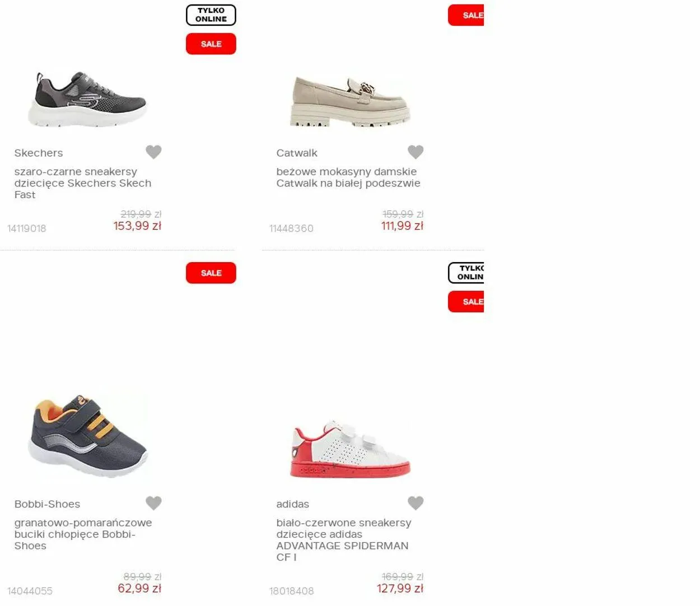
Task: Click heart icon for adidas Spiderman sneakers
Action: click(416, 503)
